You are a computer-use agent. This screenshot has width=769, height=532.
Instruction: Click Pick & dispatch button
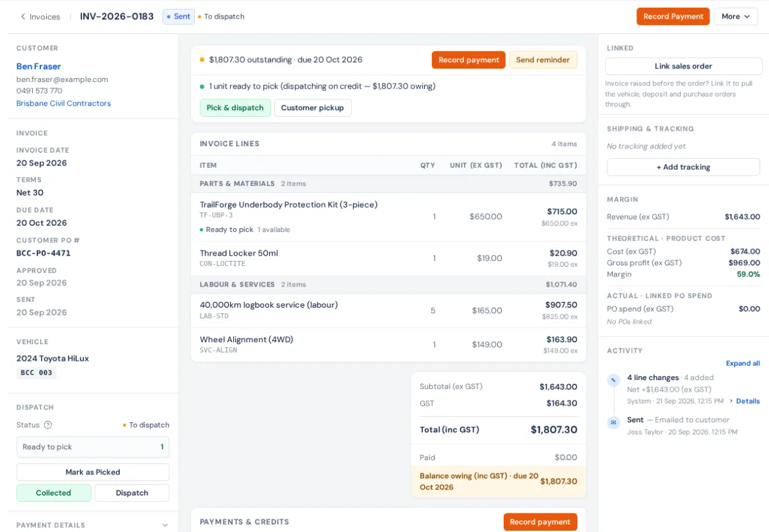[x=235, y=108]
